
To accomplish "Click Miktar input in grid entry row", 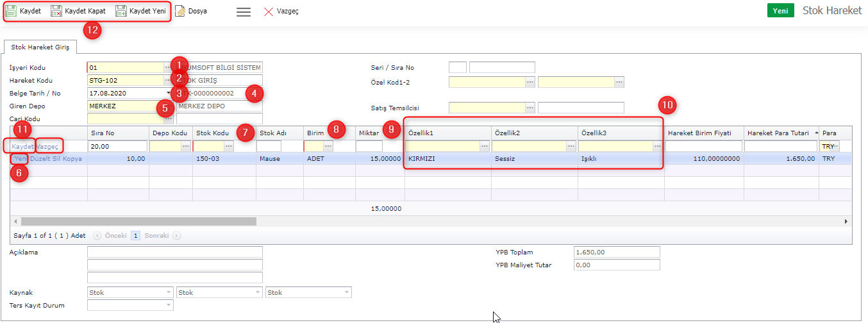I will pos(369,146).
